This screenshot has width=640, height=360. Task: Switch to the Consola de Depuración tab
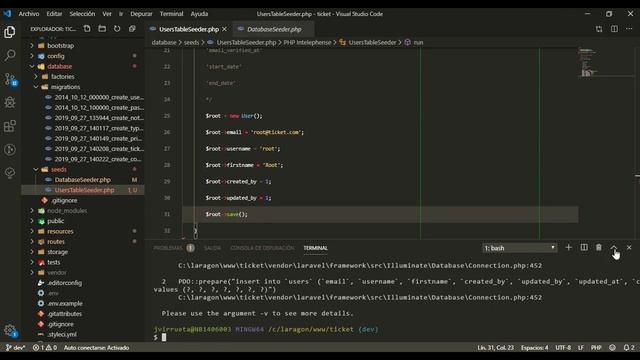(262, 248)
